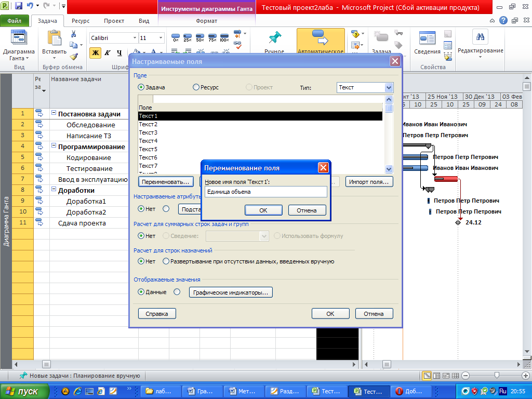Click Отмена in Переименование поля dialog
Image resolution: width=532 pixels, height=399 pixels.
307,210
